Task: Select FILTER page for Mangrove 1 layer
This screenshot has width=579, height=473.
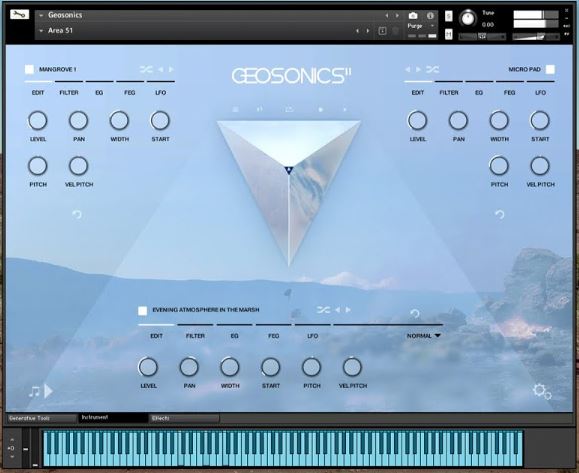Action: [69, 92]
